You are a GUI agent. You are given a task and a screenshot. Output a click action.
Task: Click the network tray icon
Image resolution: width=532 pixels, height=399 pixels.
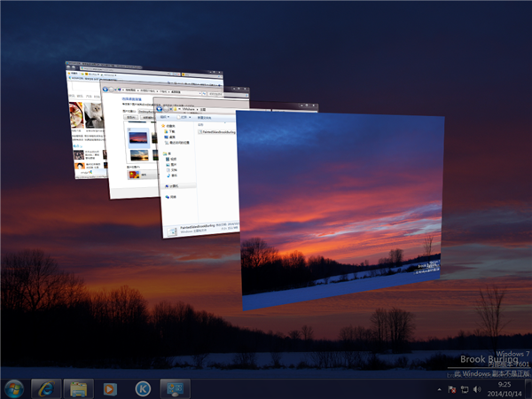464,388
